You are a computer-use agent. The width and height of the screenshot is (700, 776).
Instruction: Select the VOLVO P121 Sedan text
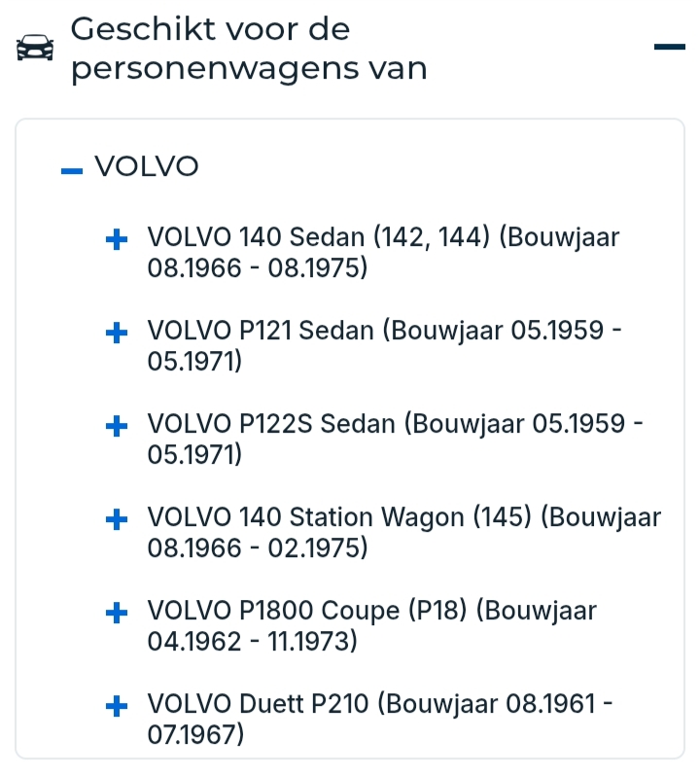point(261,331)
